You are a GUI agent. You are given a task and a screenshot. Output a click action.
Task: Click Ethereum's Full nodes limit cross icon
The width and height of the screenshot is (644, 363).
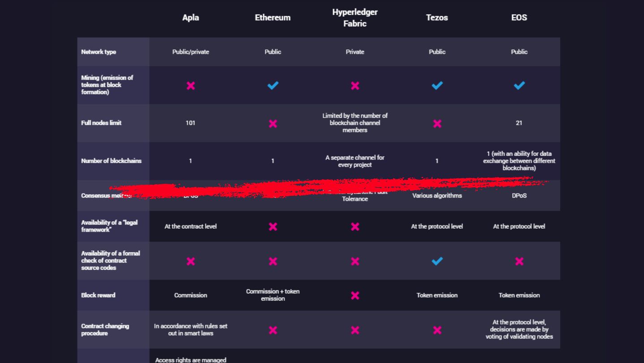pos(272,123)
